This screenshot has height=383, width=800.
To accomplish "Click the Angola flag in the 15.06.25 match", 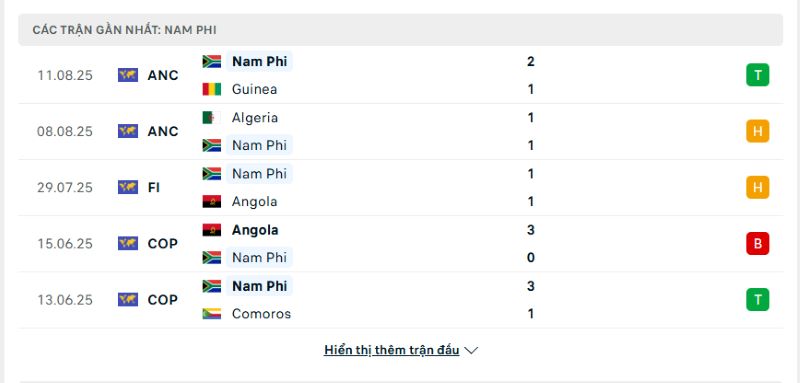I will click(212, 230).
